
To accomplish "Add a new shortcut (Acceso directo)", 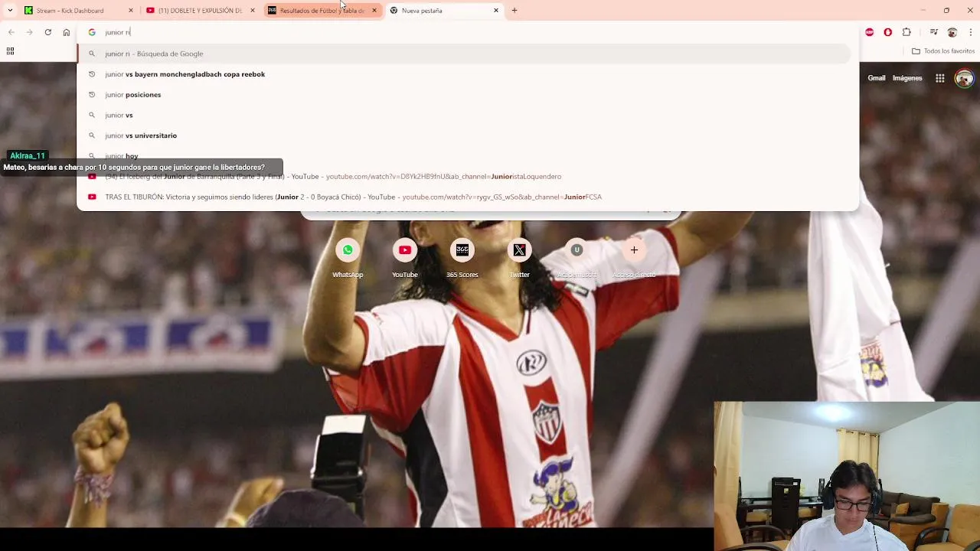I will point(634,258).
